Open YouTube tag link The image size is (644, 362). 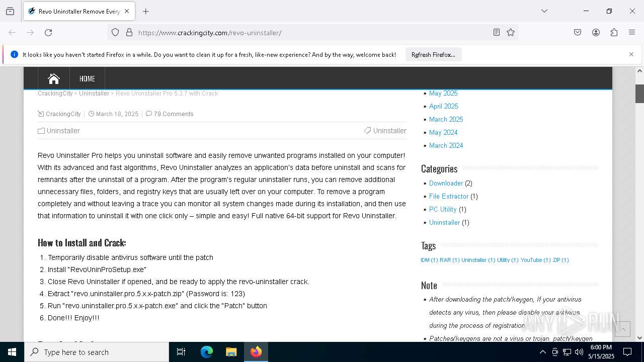[536, 260]
